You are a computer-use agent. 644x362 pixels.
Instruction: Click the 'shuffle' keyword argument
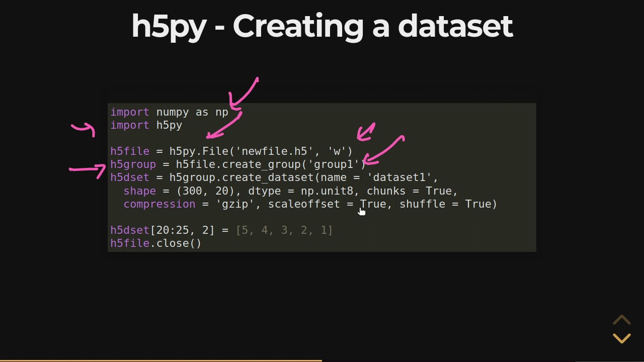click(x=422, y=204)
